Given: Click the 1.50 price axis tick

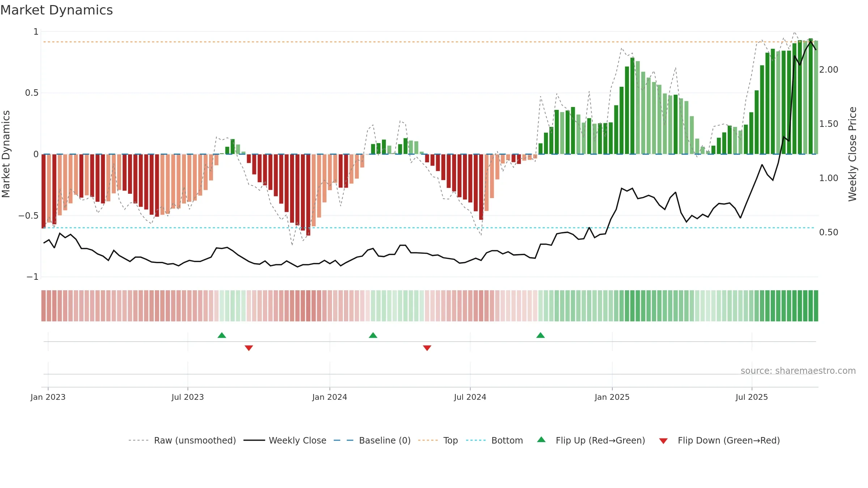Looking at the screenshot, I should (x=829, y=124).
